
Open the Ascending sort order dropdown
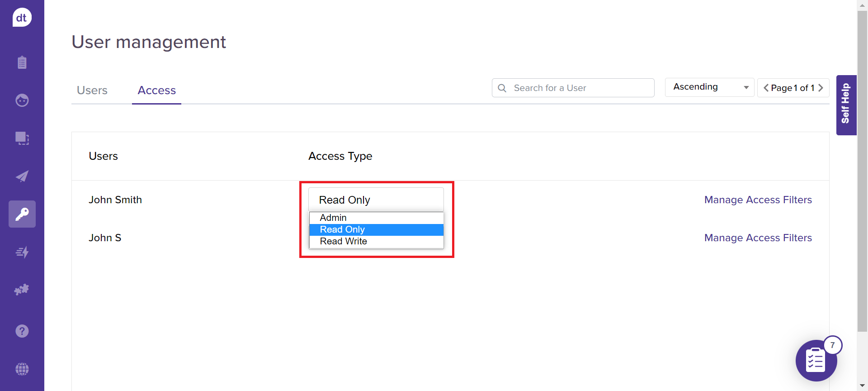point(709,87)
